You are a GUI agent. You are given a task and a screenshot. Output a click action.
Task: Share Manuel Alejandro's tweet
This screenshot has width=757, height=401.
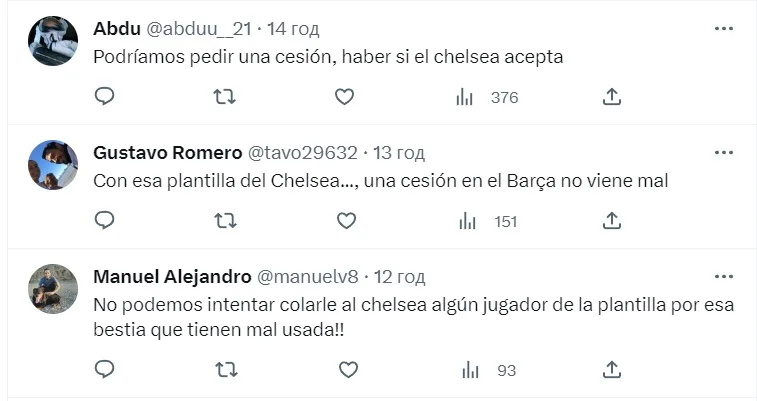click(x=612, y=370)
